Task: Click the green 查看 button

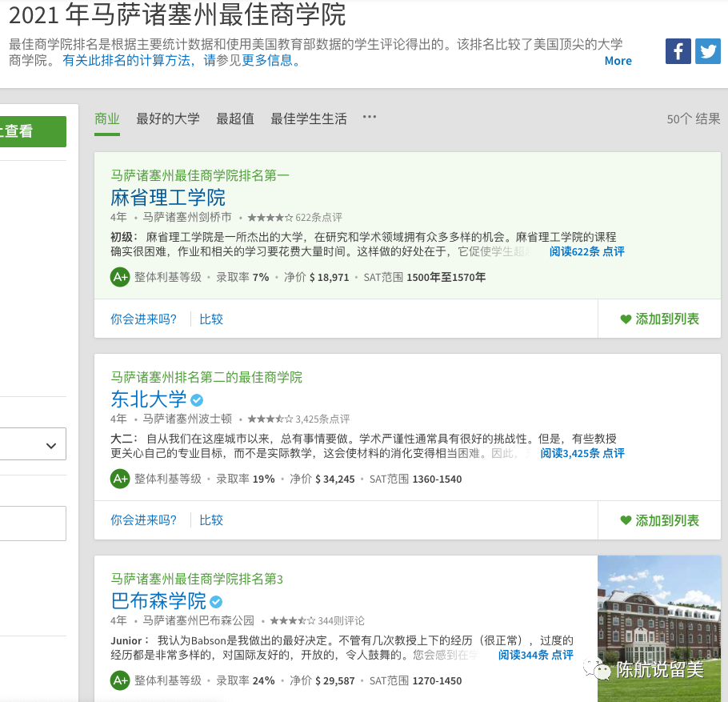Action: tap(33, 131)
